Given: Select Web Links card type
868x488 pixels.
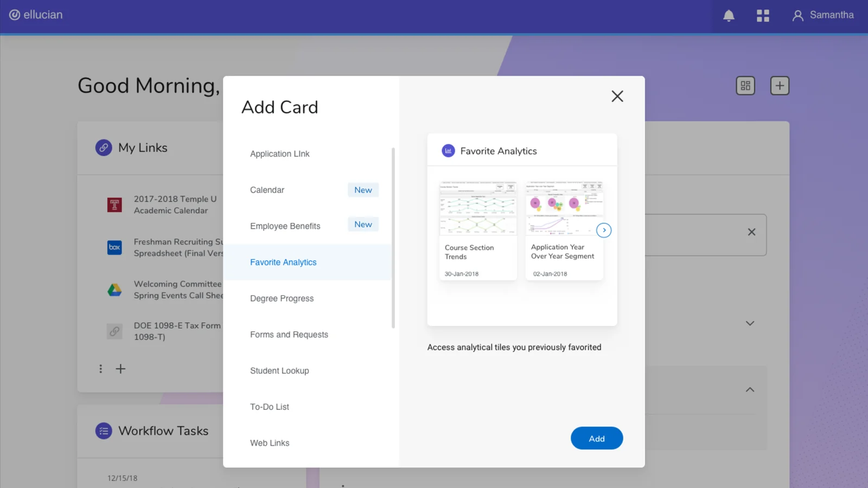Looking at the screenshot, I should pos(307,443).
